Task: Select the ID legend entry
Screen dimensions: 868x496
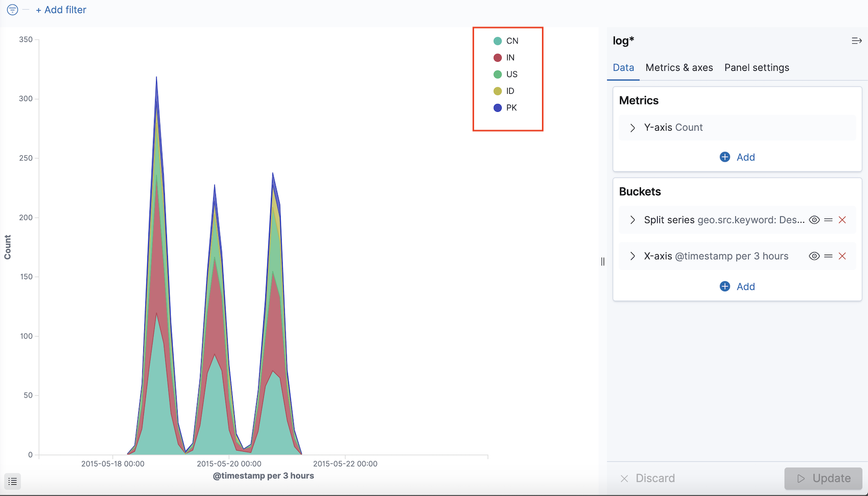Action: pyautogui.click(x=504, y=91)
